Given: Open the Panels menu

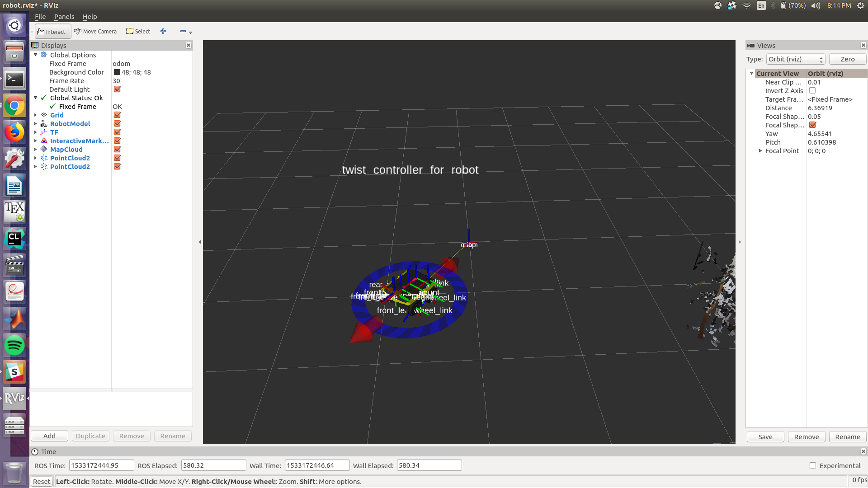Looking at the screenshot, I should (64, 17).
